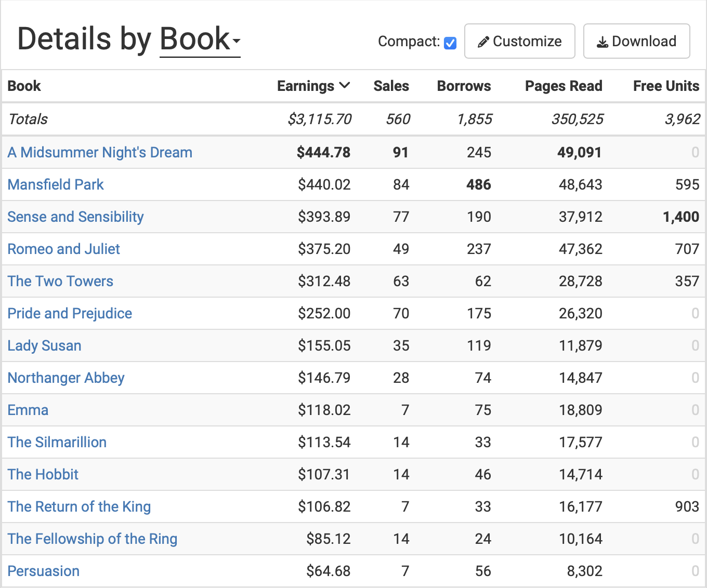Image resolution: width=707 pixels, height=588 pixels.
Task: Open The Hobbit link
Action: 43,474
